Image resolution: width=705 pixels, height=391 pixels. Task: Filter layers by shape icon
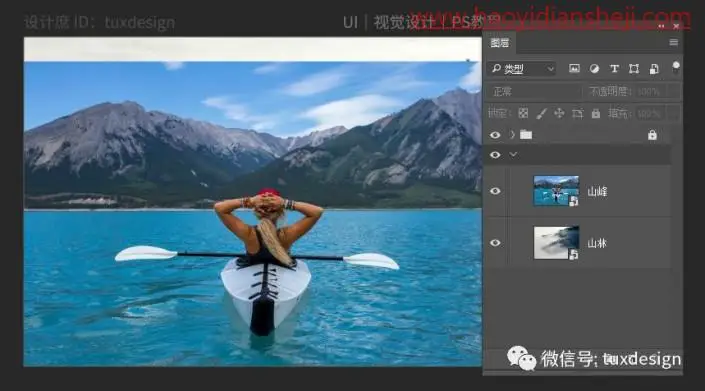click(634, 68)
